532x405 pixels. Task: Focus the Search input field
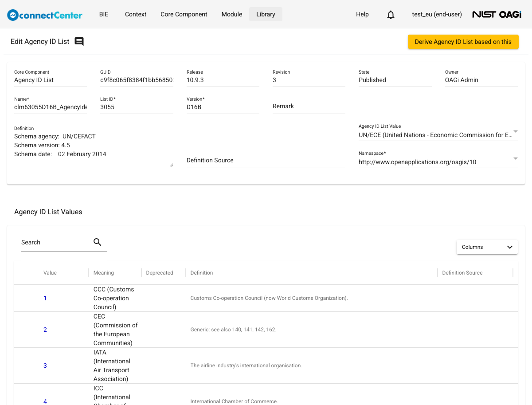(x=55, y=242)
